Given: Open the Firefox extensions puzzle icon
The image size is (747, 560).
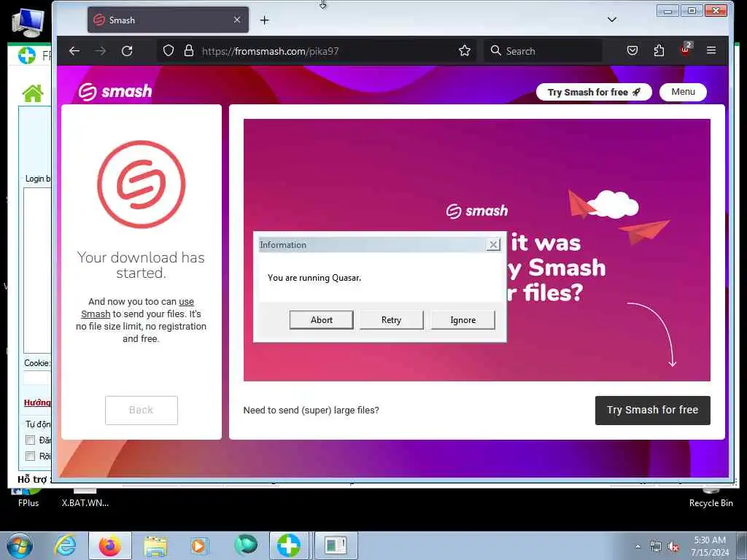Looking at the screenshot, I should tap(659, 50).
